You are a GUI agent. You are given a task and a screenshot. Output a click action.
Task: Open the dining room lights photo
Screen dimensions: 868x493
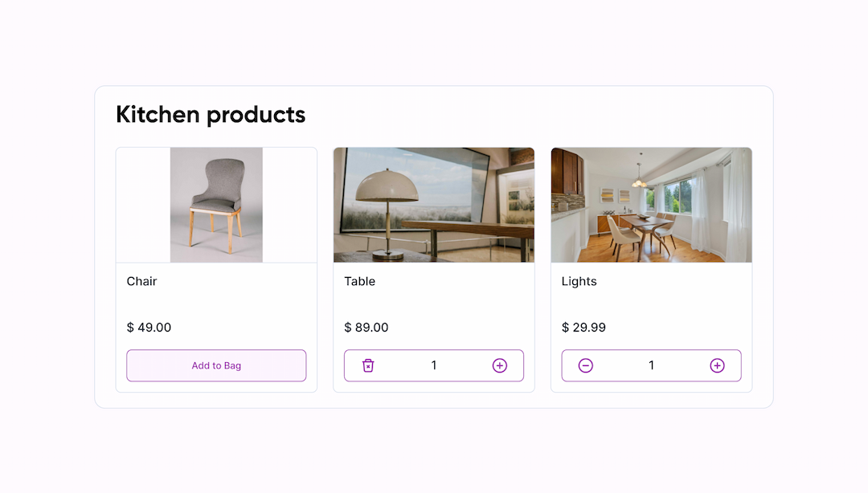tap(651, 205)
